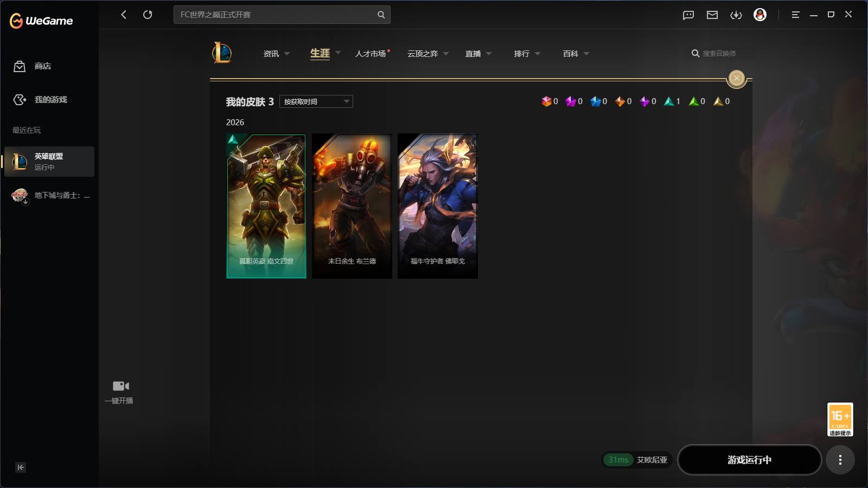Image resolution: width=868 pixels, height=488 pixels.
Task: Close the skins panel with round X
Action: click(737, 79)
